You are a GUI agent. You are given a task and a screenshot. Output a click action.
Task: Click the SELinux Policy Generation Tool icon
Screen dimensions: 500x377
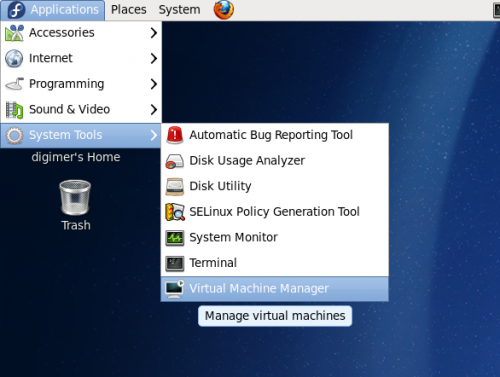point(175,212)
